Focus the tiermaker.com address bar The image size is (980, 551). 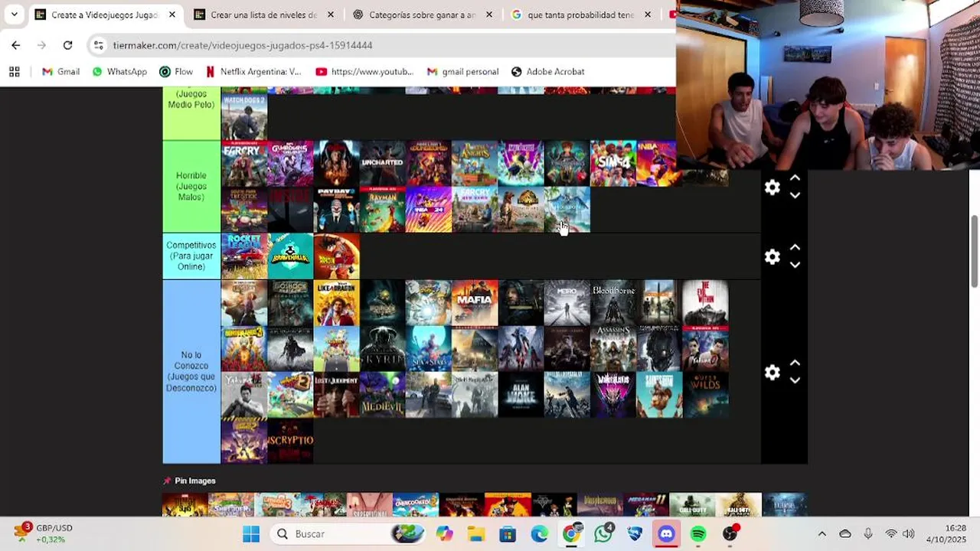point(383,45)
